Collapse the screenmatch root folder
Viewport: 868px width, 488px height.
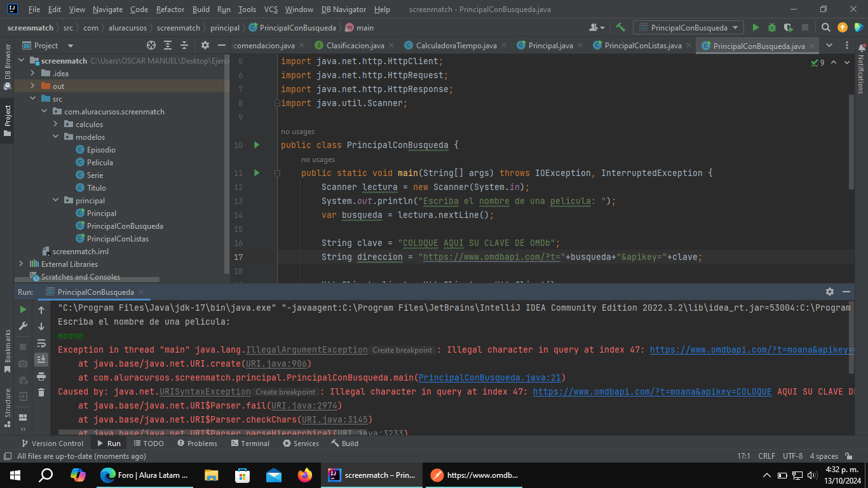21,60
